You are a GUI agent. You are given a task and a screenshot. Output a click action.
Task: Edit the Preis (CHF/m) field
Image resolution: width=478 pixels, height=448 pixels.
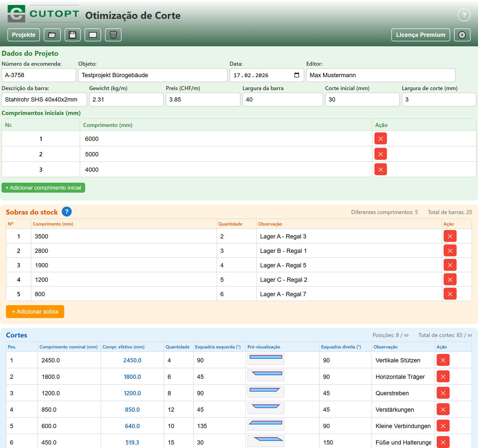(203, 100)
